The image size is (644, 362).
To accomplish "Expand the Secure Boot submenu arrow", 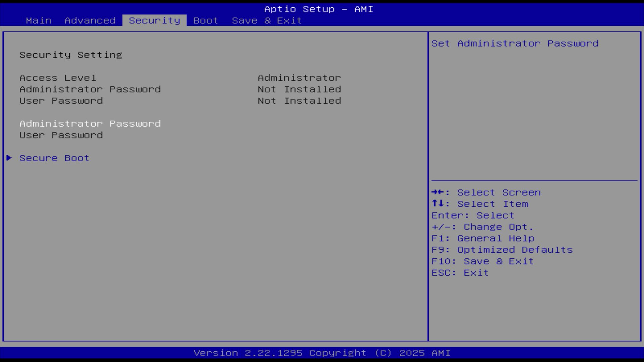I will (9, 158).
